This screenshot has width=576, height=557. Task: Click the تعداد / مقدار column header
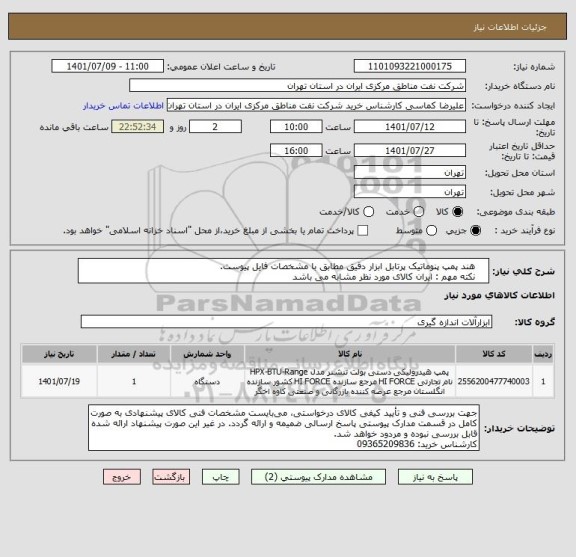(134, 354)
